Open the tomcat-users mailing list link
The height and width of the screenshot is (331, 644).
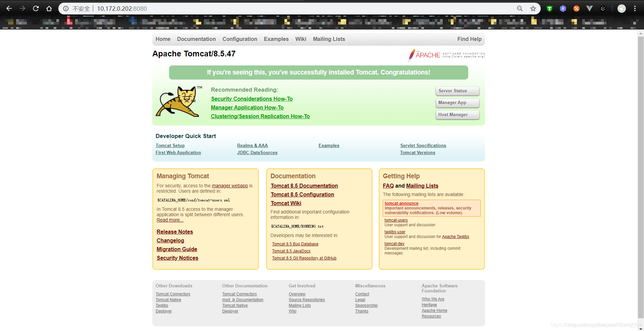pyautogui.click(x=396, y=220)
